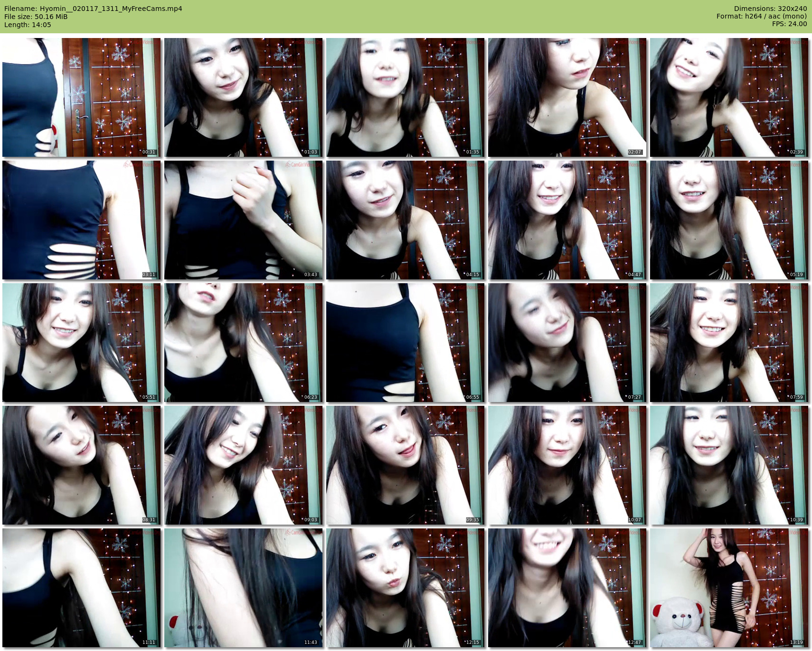Select the frame timestamped 10:39
This screenshot has height=651, width=812.
(x=729, y=465)
